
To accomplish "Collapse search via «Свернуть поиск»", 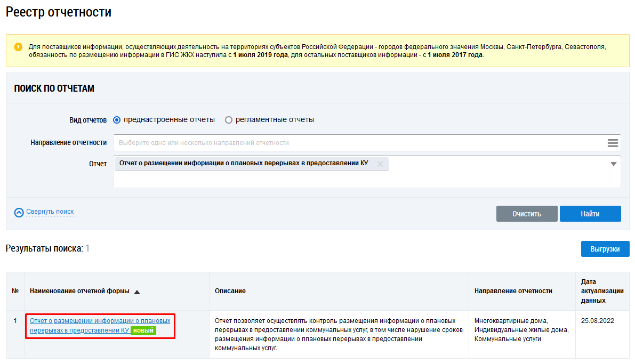I will pos(50,212).
